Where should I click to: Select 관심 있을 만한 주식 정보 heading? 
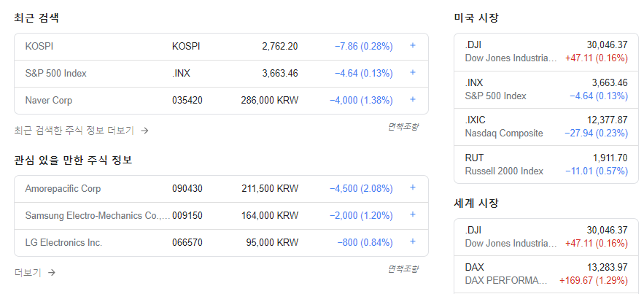pyautogui.click(x=73, y=160)
